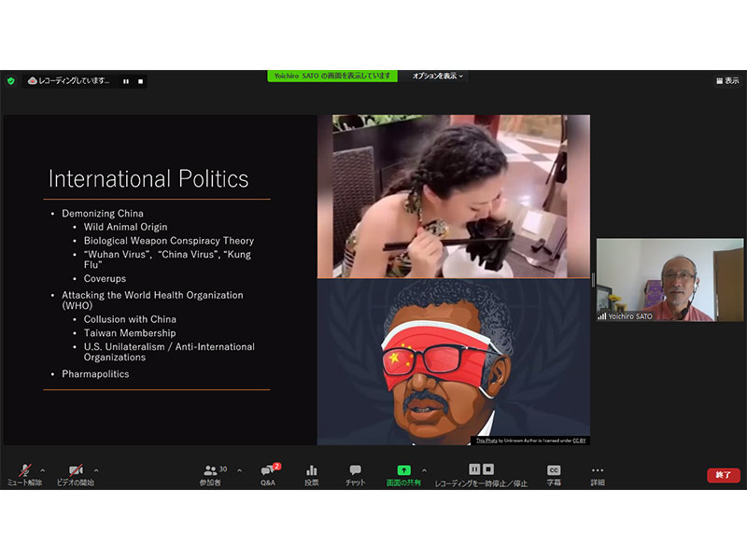Click the green share screen icon
This screenshot has width=747, height=560.
pyautogui.click(x=403, y=470)
